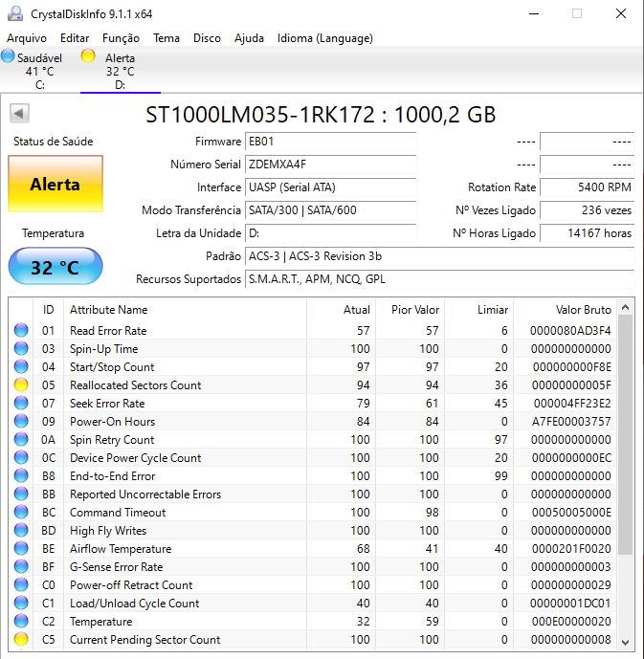Click yellow orb for Current Pending Sector Count
Viewport: 644px width, 659px height.
(21, 639)
